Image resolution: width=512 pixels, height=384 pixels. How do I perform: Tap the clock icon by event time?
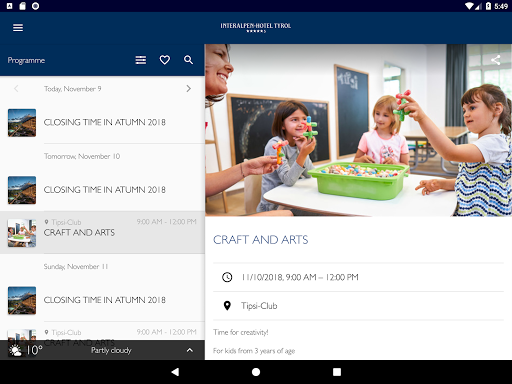(x=227, y=277)
